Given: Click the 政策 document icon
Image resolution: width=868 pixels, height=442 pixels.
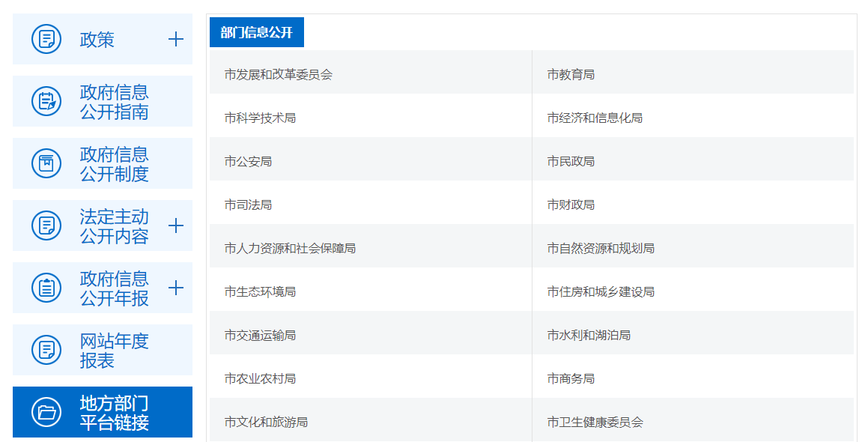Looking at the screenshot, I should tap(46, 39).
